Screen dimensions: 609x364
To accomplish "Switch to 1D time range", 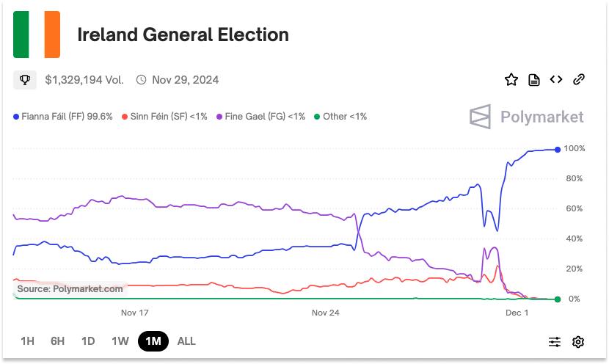I will coord(88,341).
